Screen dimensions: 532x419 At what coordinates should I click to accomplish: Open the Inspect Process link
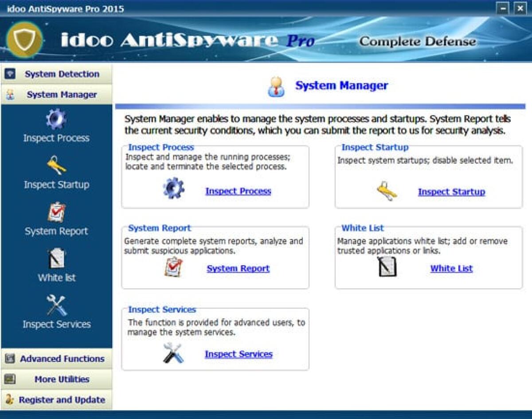click(x=238, y=191)
